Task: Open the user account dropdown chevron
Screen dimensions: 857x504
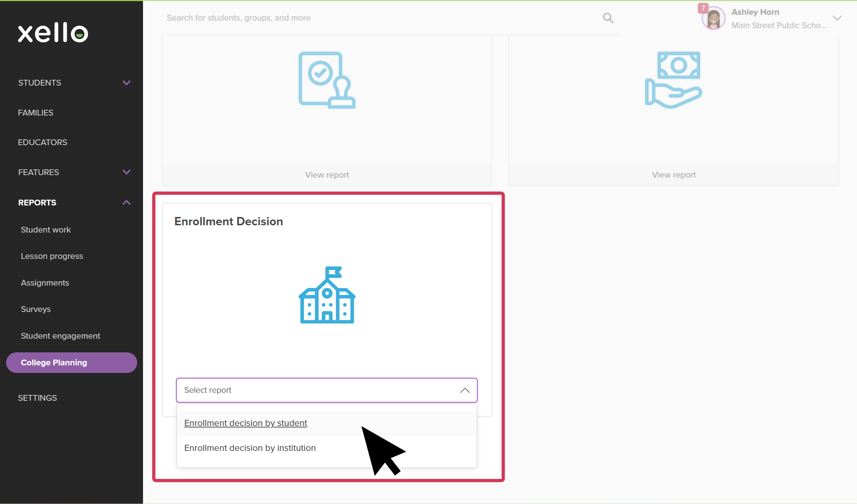Action: pos(837,18)
